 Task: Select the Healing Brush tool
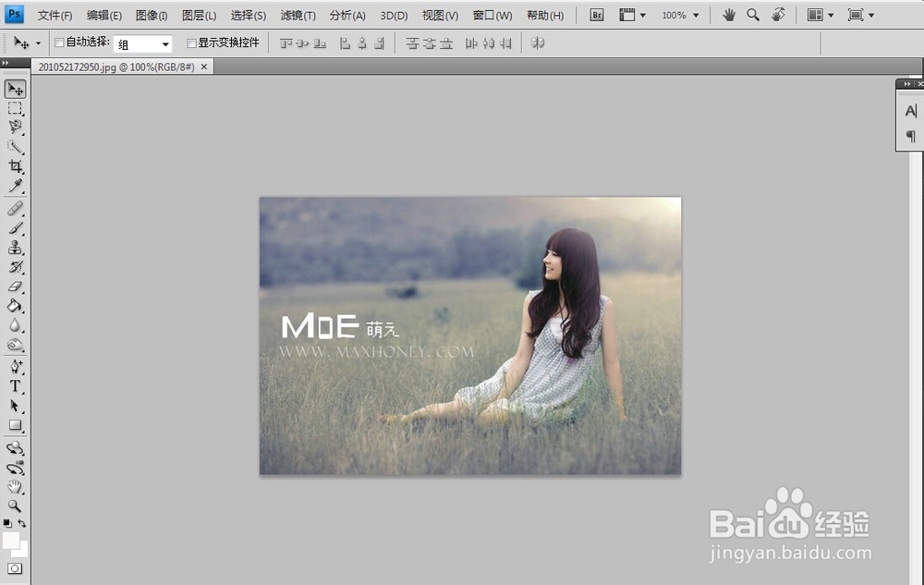[x=16, y=209]
